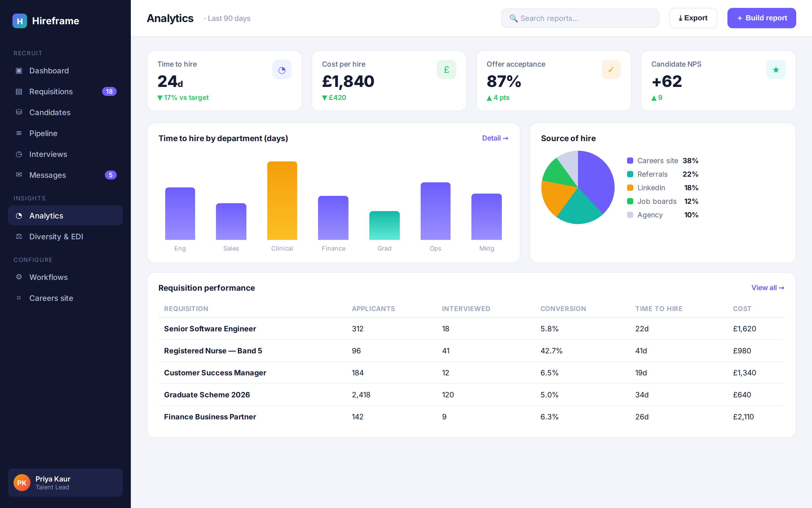812x508 pixels.
Task: Open the Dashboard page
Action: point(65,71)
